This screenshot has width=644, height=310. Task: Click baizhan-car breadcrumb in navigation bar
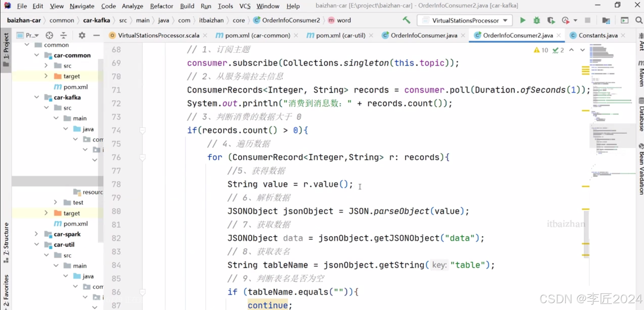coord(24,20)
